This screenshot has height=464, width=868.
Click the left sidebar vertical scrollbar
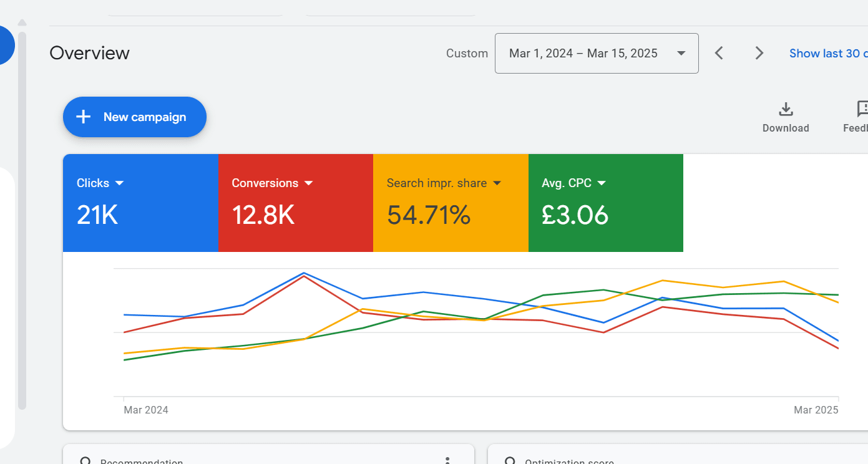pos(22,218)
